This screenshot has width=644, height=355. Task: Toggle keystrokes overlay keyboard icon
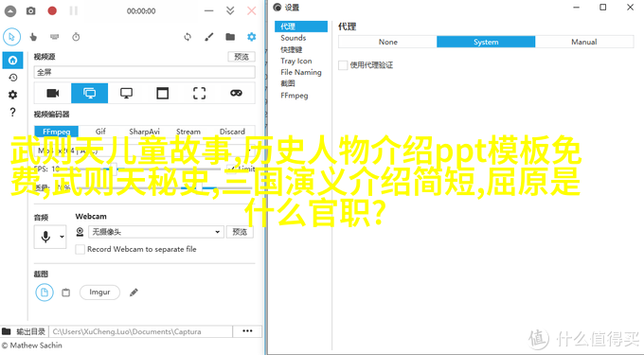pos(54,37)
